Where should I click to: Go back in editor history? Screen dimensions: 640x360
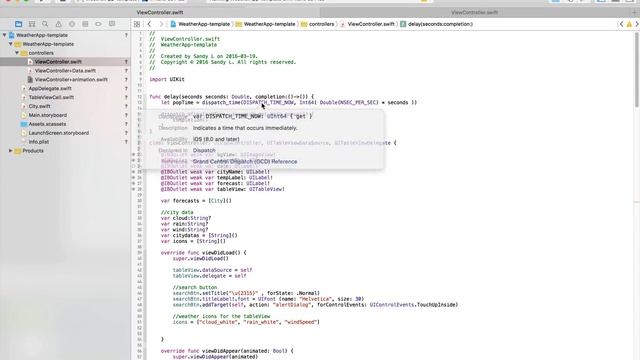point(149,24)
